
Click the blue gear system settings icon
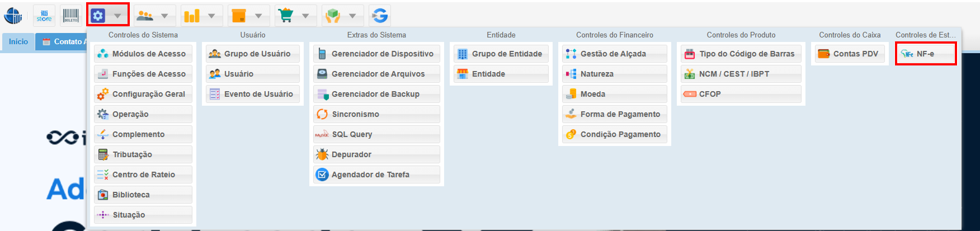pyautogui.click(x=98, y=16)
